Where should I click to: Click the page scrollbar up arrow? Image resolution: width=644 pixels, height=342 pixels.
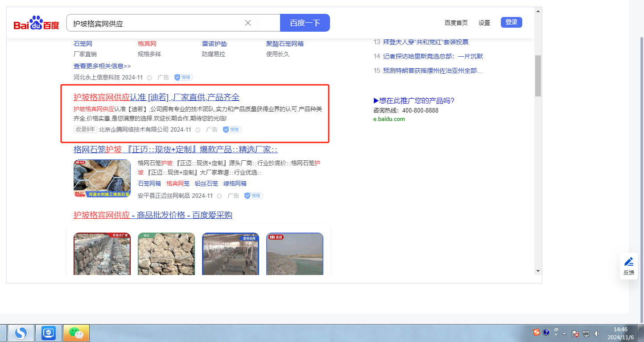[x=538, y=11]
